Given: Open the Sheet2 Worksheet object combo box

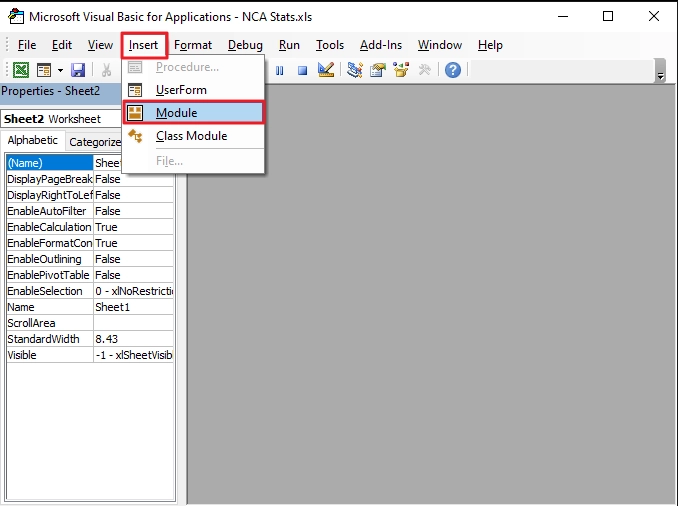Looking at the screenshot, I should coord(61,119).
